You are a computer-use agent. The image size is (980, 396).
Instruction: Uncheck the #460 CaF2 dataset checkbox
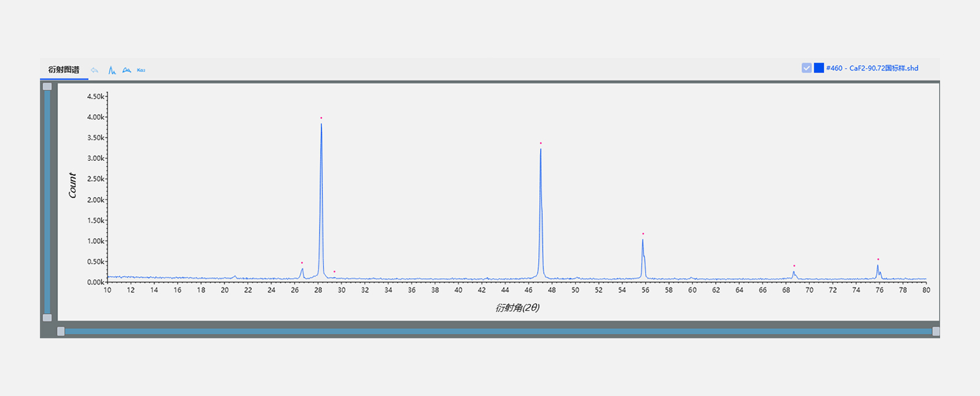point(807,68)
